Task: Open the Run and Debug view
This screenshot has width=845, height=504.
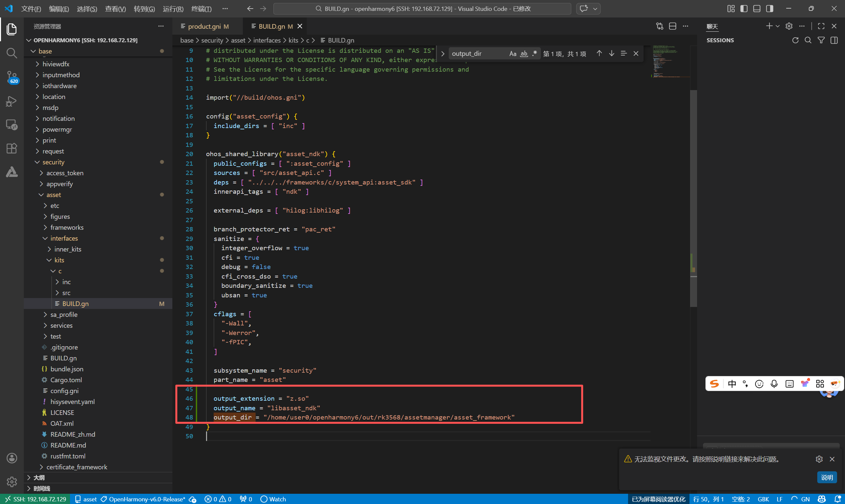Action: [12, 101]
